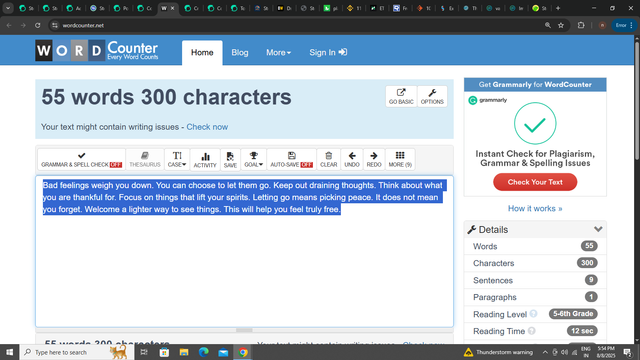Click the Sentences count row

(535, 280)
